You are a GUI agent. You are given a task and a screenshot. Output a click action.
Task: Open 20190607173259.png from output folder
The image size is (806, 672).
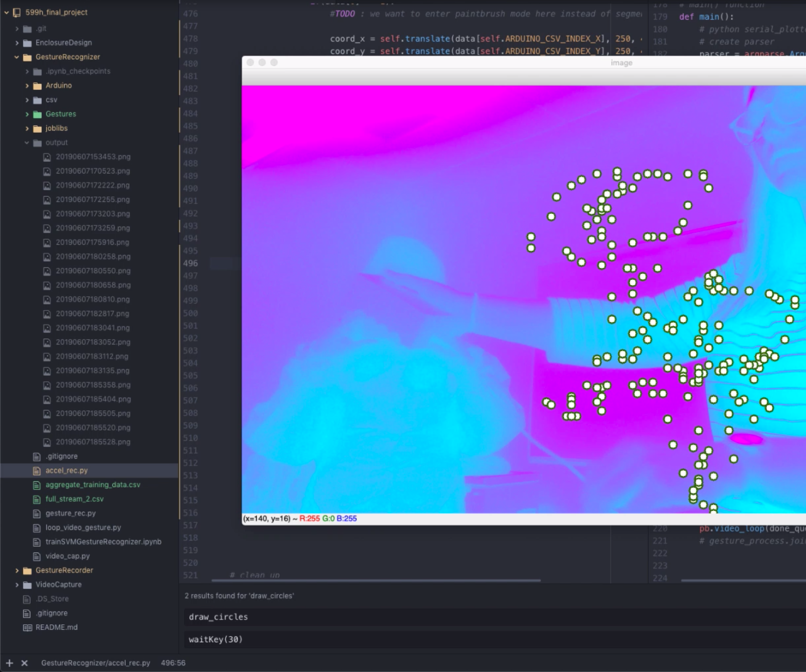click(93, 228)
